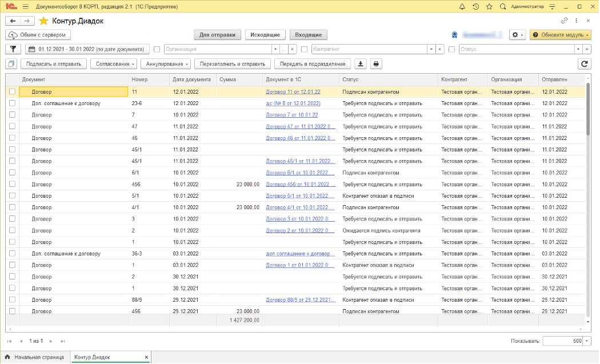Open the three-dot more options menu
600x364 pixels.
tap(576, 21)
